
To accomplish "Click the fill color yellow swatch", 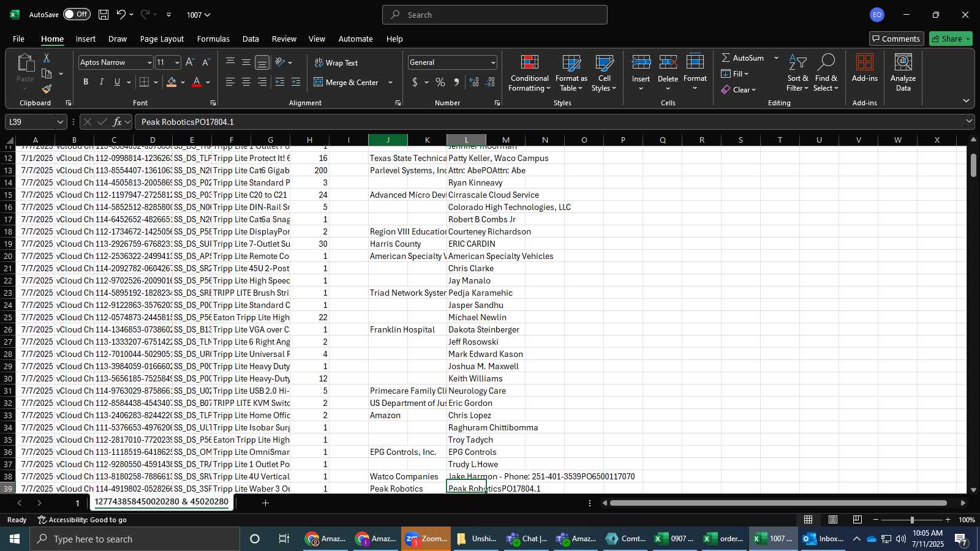I will click(171, 82).
